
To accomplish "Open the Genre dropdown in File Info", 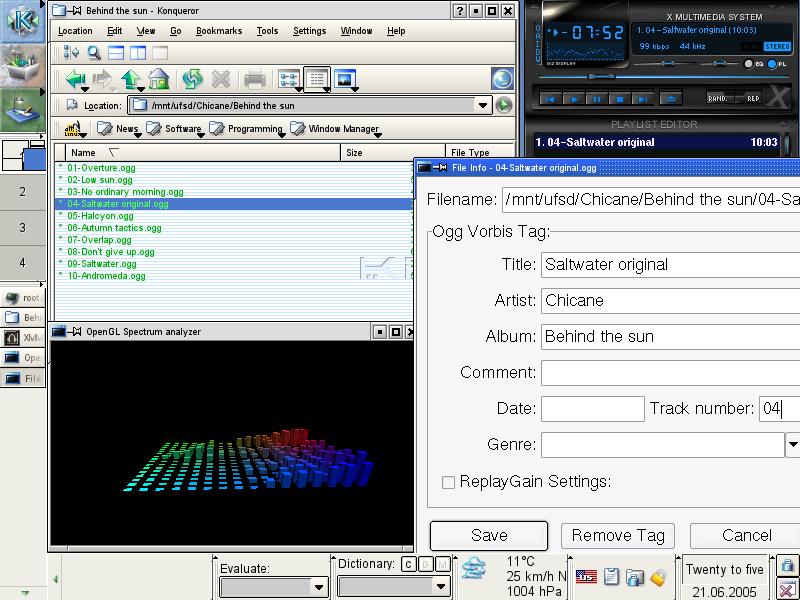I will (792, 444).
